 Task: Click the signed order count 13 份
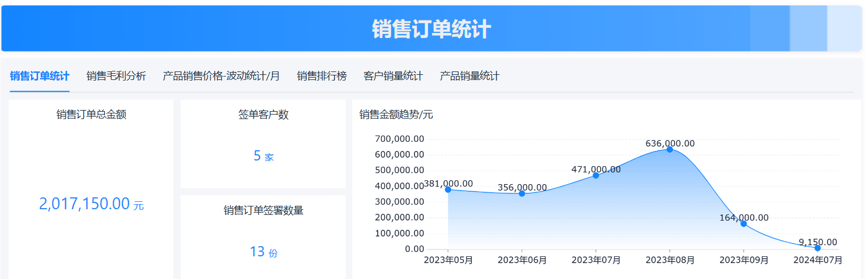coord(264,252)
